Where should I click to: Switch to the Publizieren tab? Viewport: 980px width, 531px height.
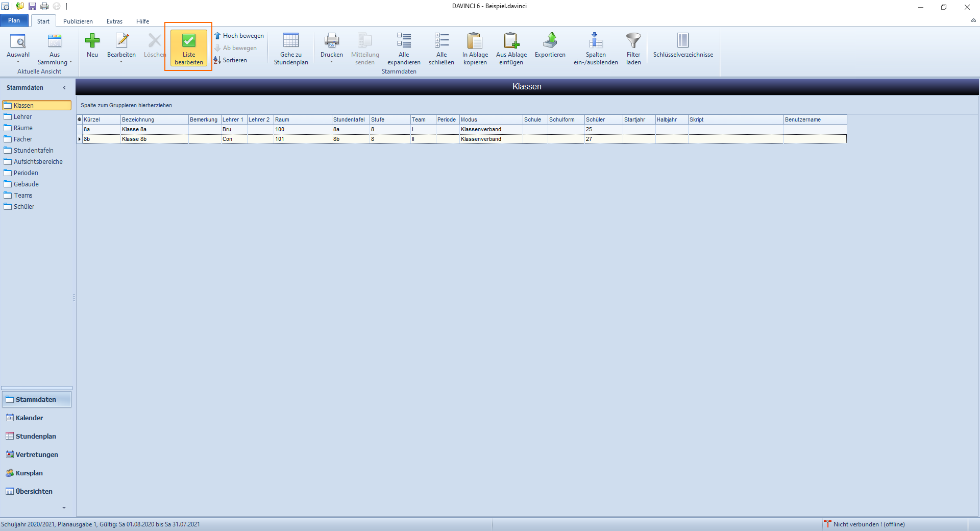point(78,21)
